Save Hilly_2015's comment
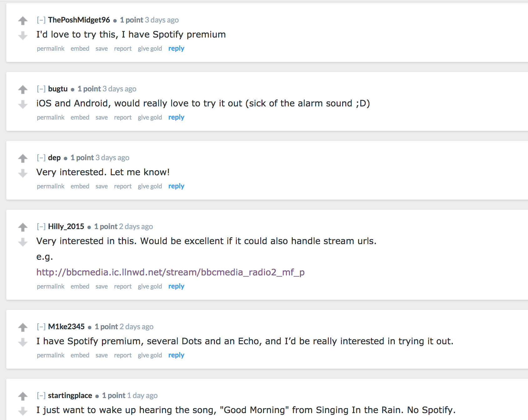528x420 pixels. pyautogui.click(x=102, y=286)
